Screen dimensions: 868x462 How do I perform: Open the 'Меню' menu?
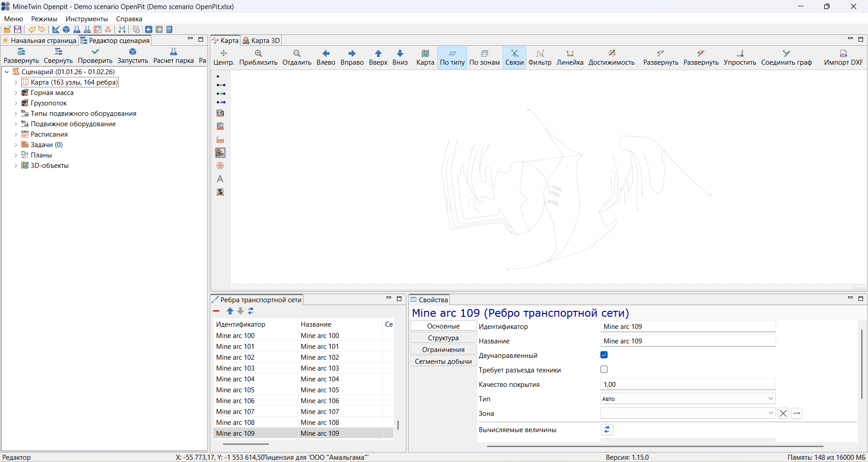point(14,19)
